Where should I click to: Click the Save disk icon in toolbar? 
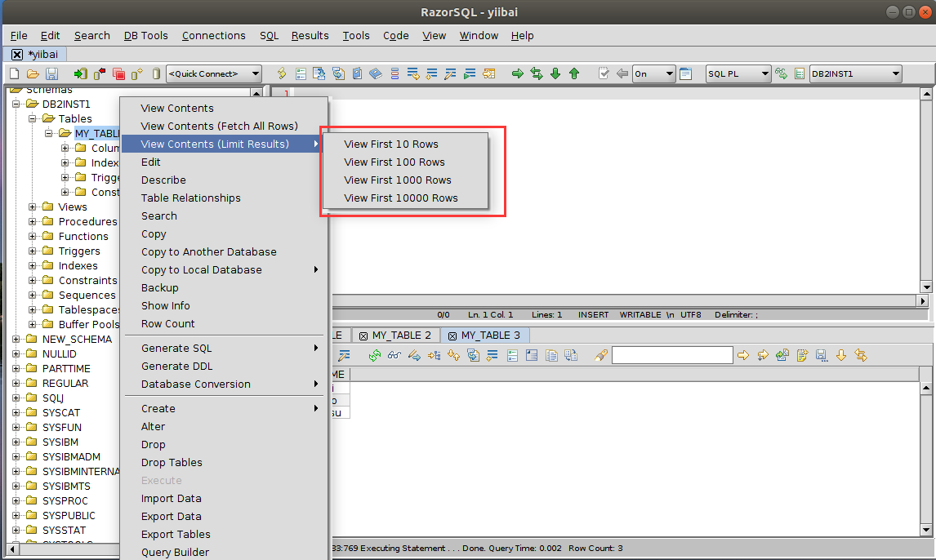[51, 73]
